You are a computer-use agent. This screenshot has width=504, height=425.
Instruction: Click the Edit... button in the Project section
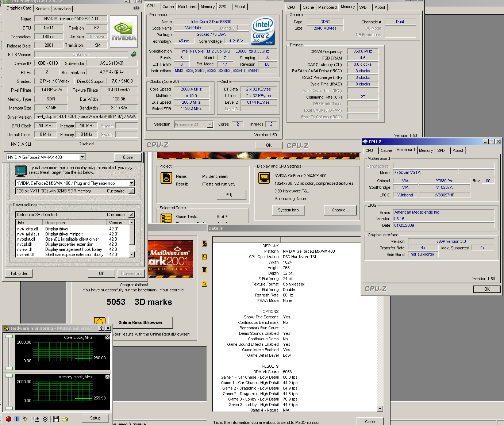(231, 195)
